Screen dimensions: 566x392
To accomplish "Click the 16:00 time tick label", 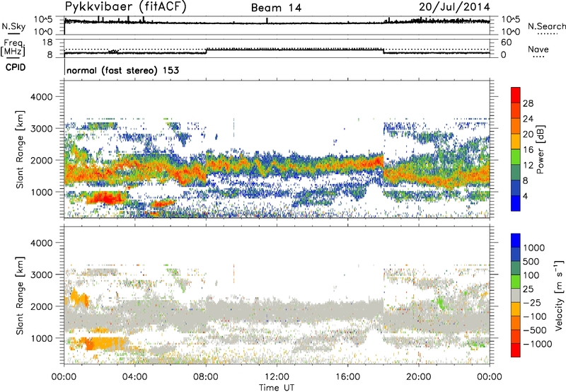I will [x=347, y=377].
